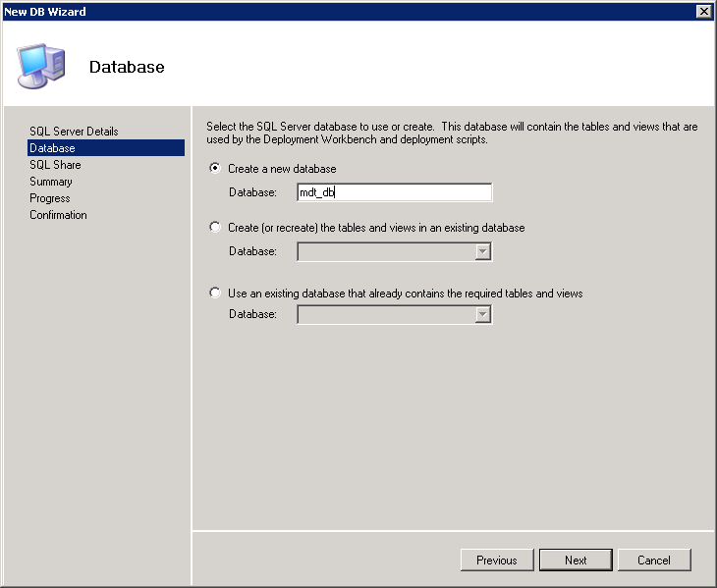
Task: Cancel the New DB Wizard
Action: 654,561
